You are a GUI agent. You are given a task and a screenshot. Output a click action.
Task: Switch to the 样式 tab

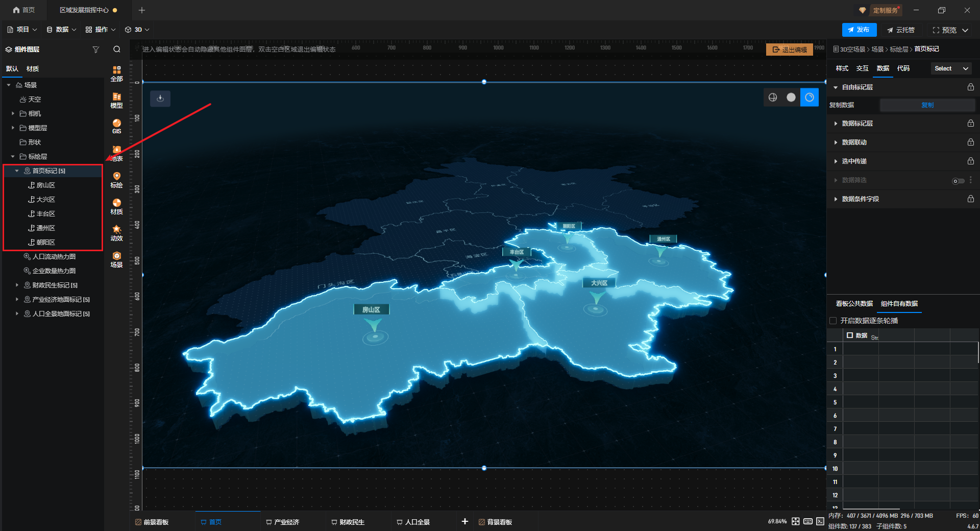pyautogui.click(x=842, y=68)
